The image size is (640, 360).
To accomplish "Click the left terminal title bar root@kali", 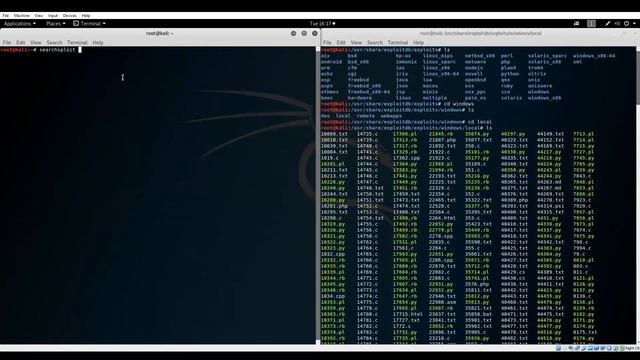I will [160, 33].
